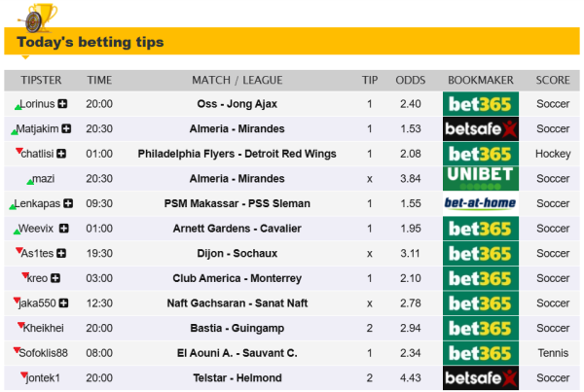584x392 pixels.
Task: Sort by the ODDS column header
Action: coord(410,80)
